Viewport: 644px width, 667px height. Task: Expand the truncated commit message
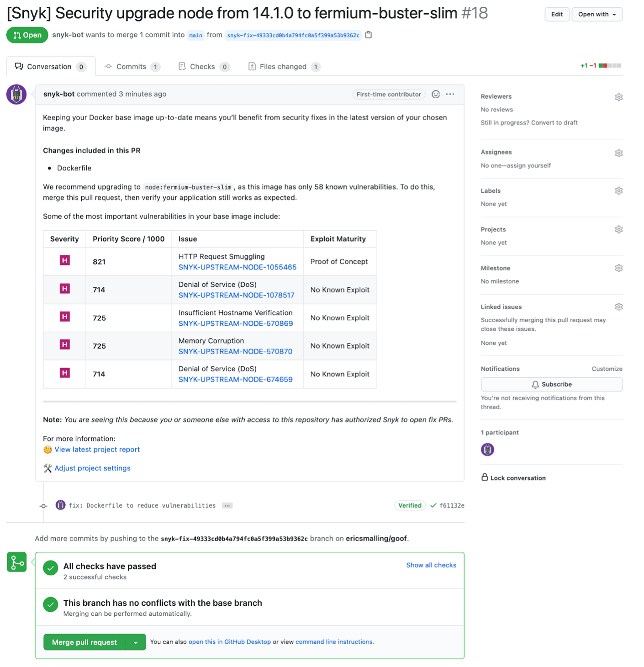click(227, 505)
